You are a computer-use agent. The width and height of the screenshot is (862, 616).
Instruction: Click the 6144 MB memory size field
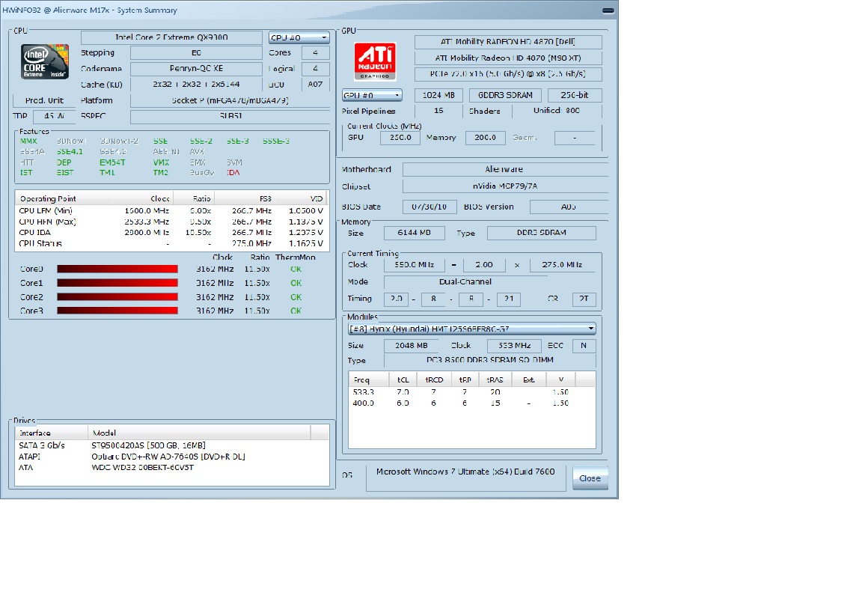tap(415, 233)
